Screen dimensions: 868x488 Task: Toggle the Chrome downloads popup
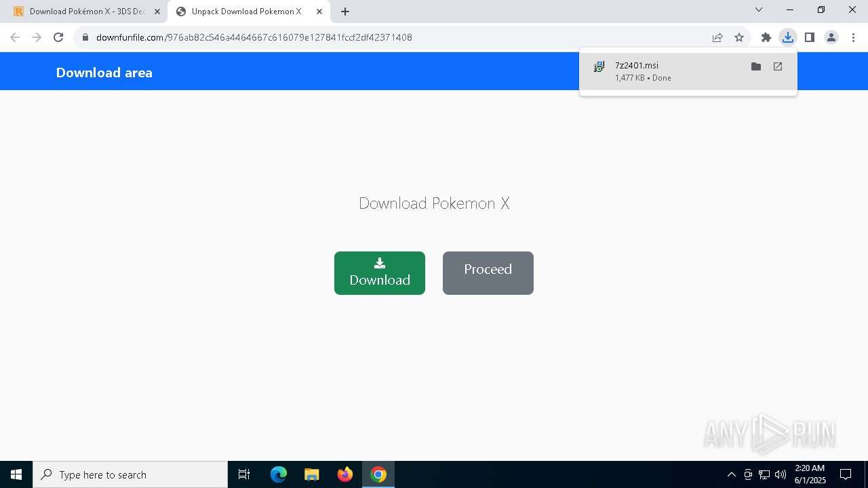click(787, 37)
